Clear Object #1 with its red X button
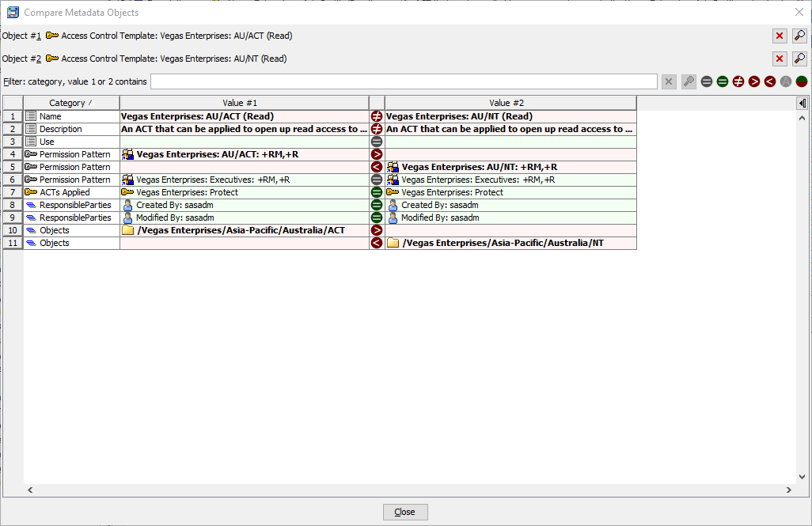This screenshot has height=526, width=812. [x=780, y=36]
